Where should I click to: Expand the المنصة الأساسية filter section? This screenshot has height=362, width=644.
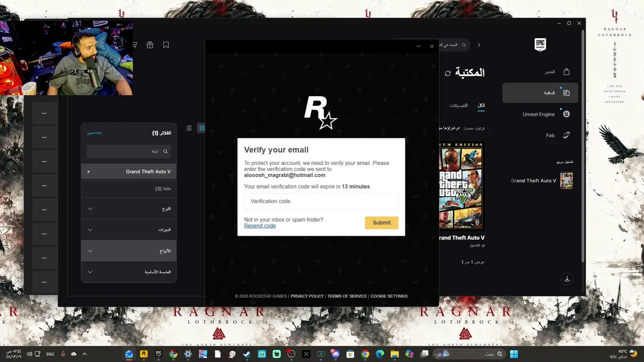[129, 272]
